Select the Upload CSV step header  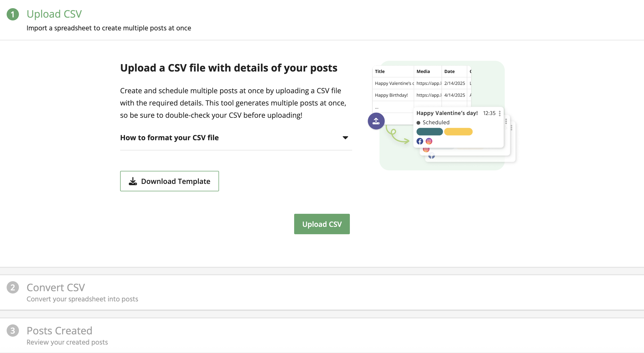coord(54,14)
